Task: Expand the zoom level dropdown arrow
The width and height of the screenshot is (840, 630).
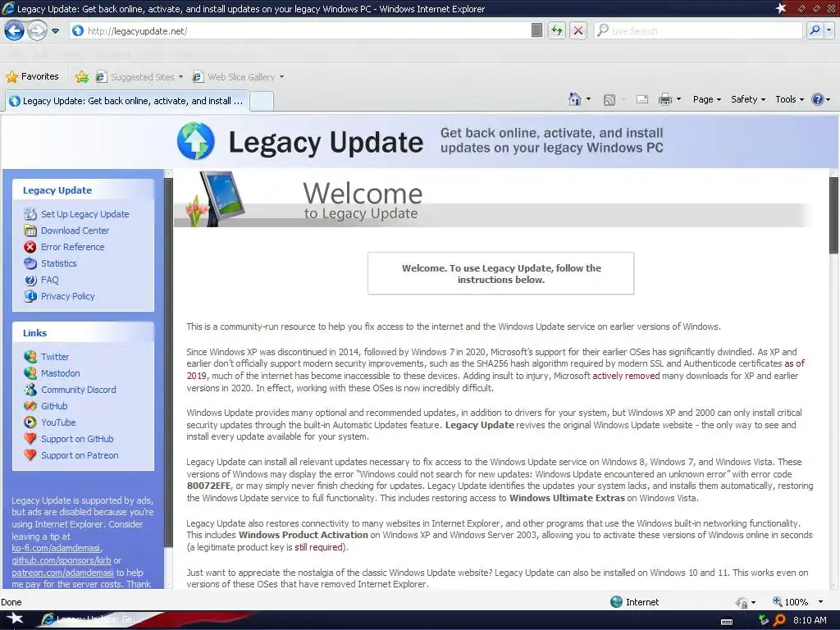Action: [x=820, y=602]
